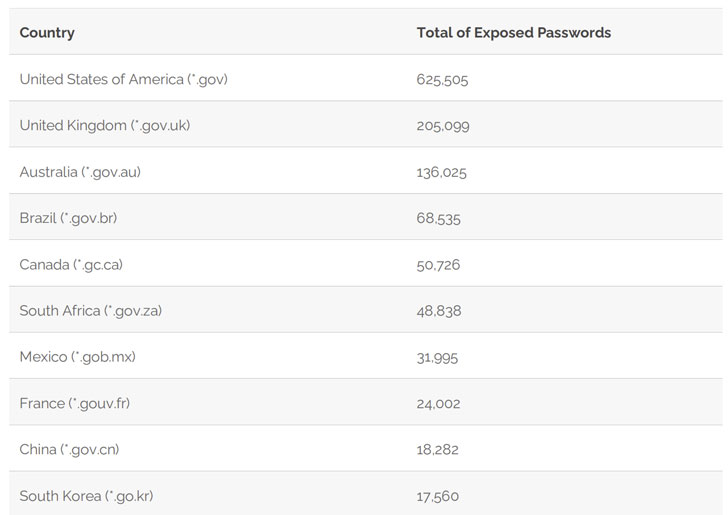Click the 24,002 value

coord(438,404)
